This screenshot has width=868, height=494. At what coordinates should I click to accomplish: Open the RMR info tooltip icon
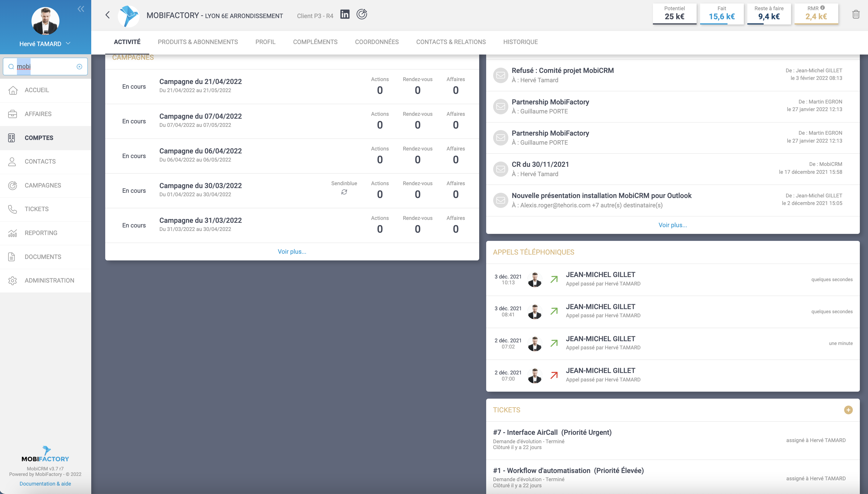point(823,8)
